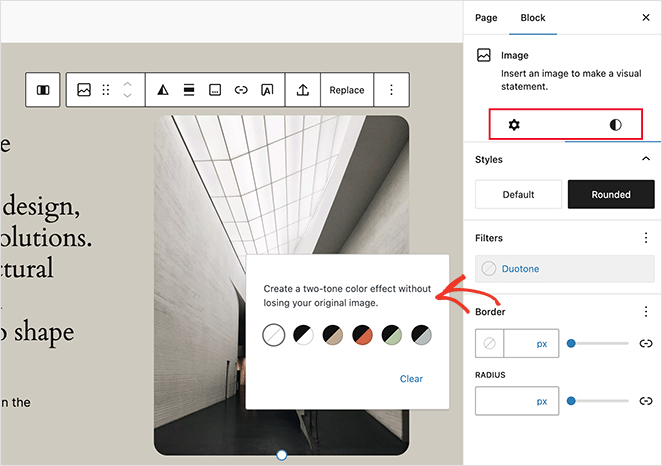
Task: Select the no-duotone empty swatch
Action: pyautogui.click(x=274, y=335)
